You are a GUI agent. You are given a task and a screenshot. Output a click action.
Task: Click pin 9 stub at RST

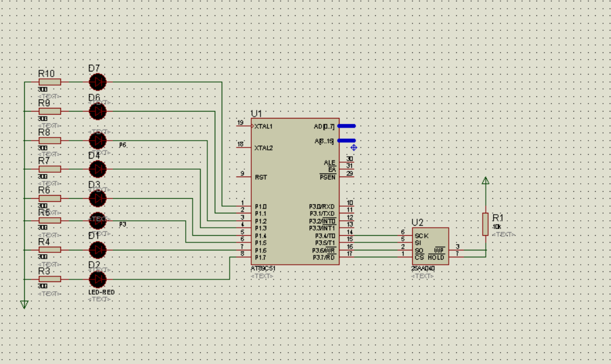point(244,177)
